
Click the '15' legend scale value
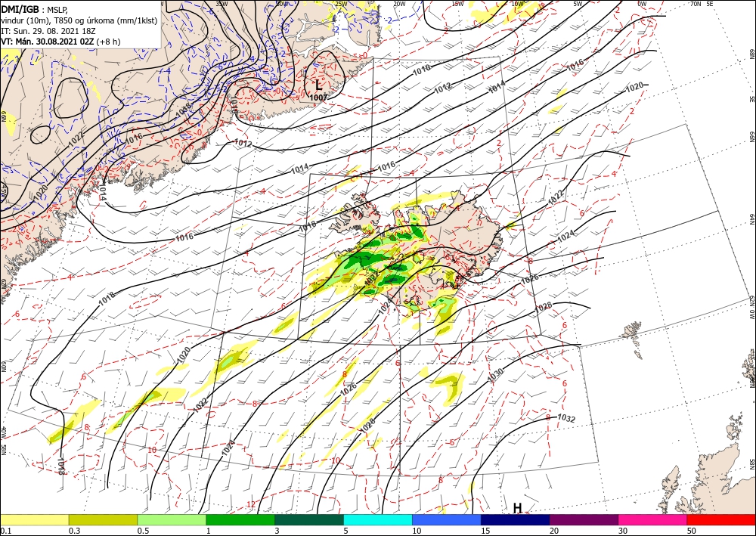tap(485, 531)
